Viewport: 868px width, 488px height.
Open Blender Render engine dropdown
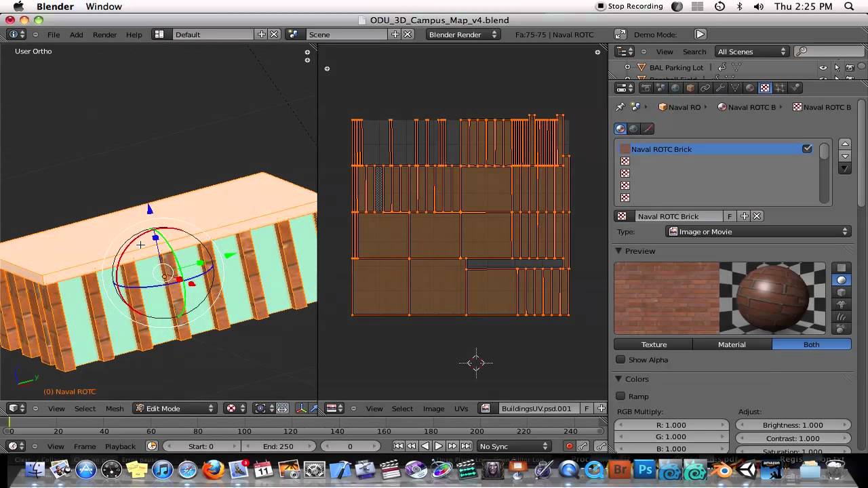click(463, 35)
